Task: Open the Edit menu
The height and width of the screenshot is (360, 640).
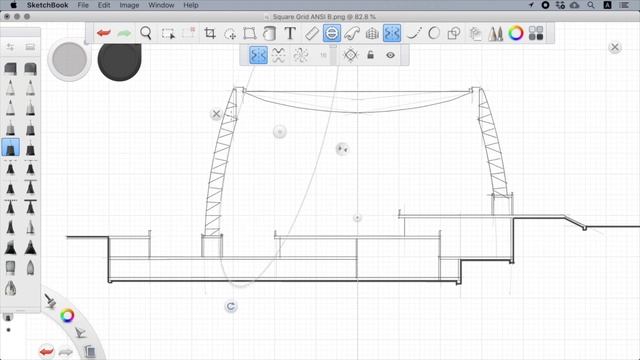Action: [x=104, y=5]
